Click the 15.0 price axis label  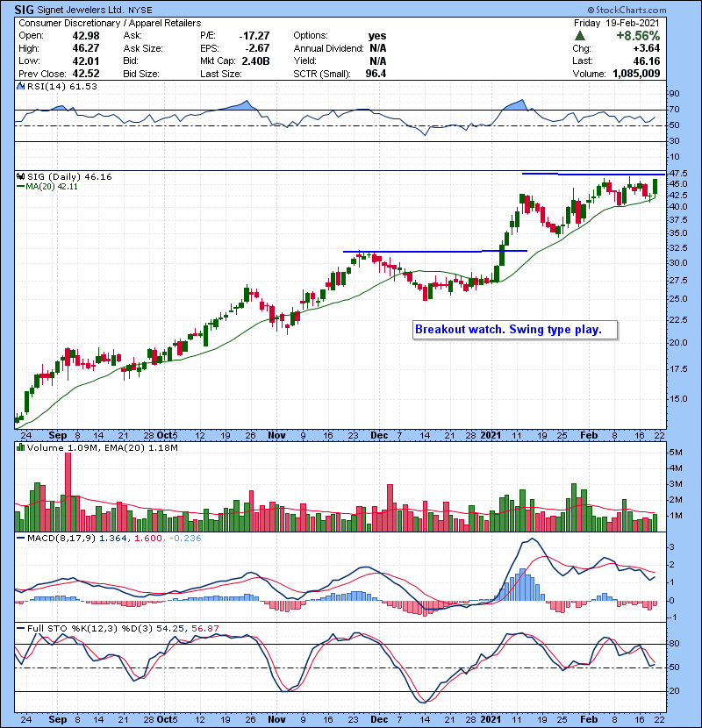(678, 399)
